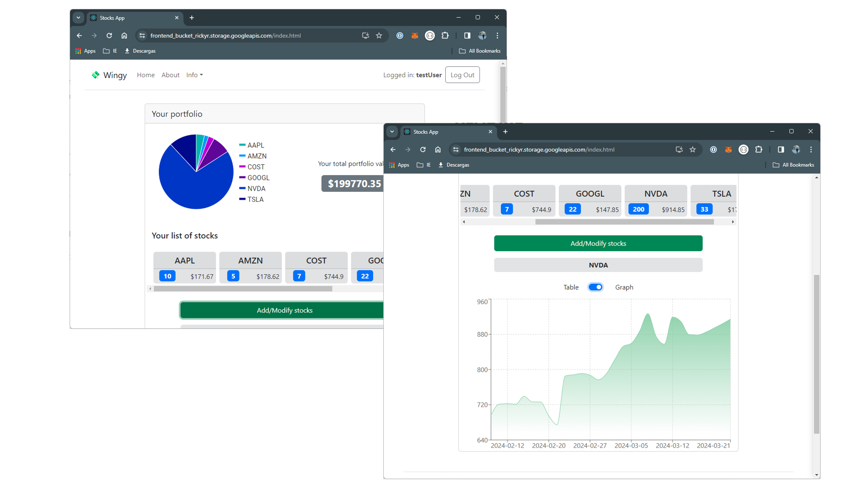Image resolution: width=868 pixels, height=488 pixels.
Task: Click the install app icon in the rear window address bar
Action: click(365, 35)
